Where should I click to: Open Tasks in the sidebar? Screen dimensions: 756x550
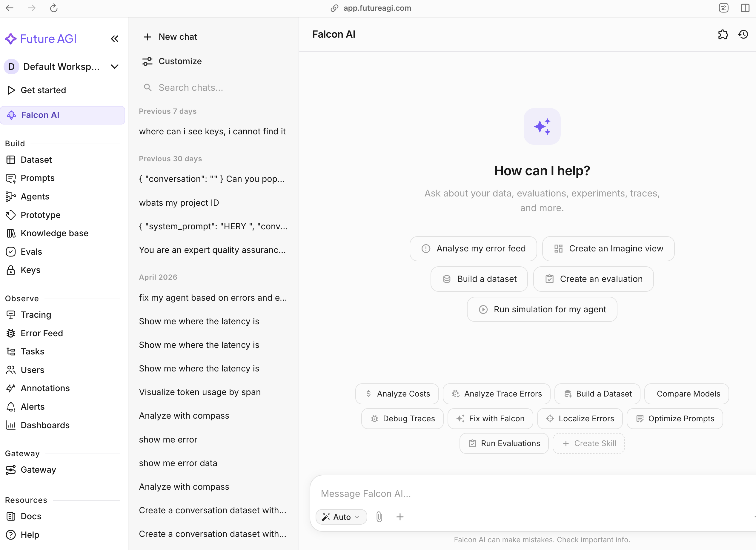32,351
